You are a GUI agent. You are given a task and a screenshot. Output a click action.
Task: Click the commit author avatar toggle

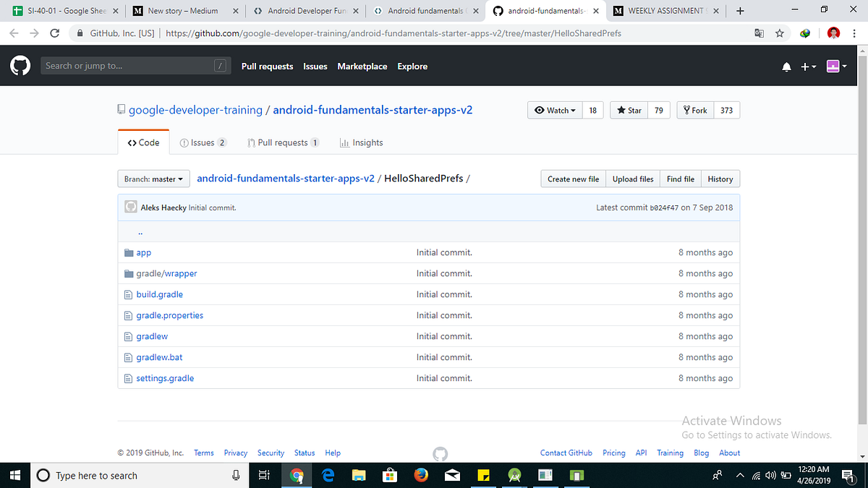pos(130,207)
